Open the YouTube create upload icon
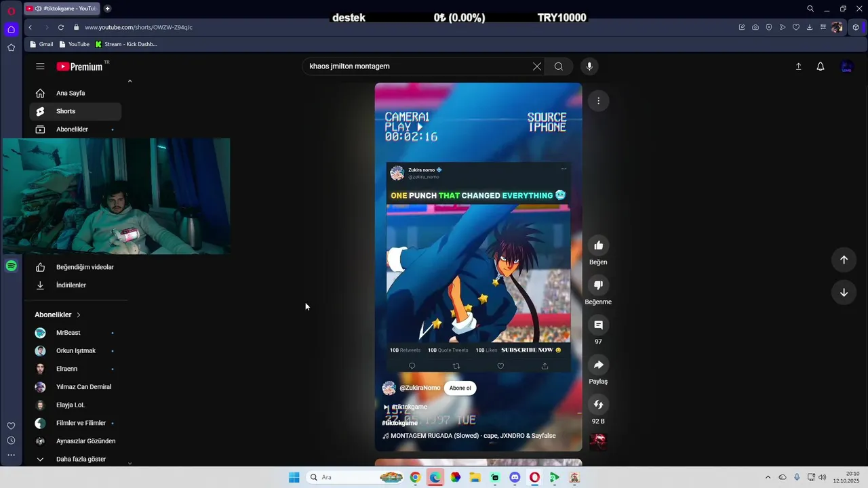The image size is (868, 488). coord(798,66)
